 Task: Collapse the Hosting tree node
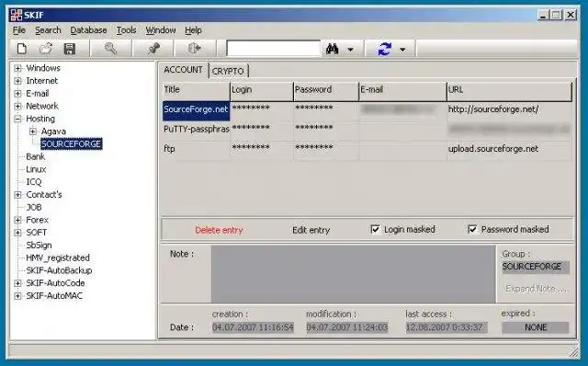point(17,119)
